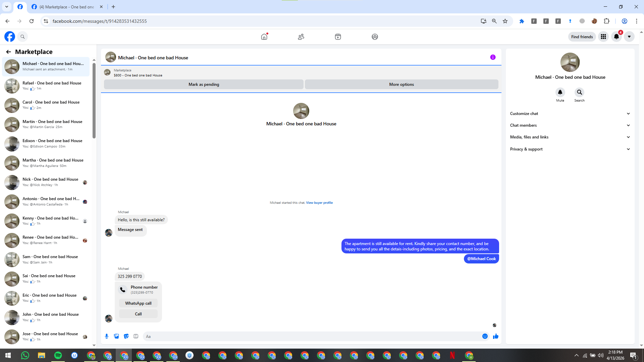
Task: Click Mark as pending button
Action: [x=204, y=84]
